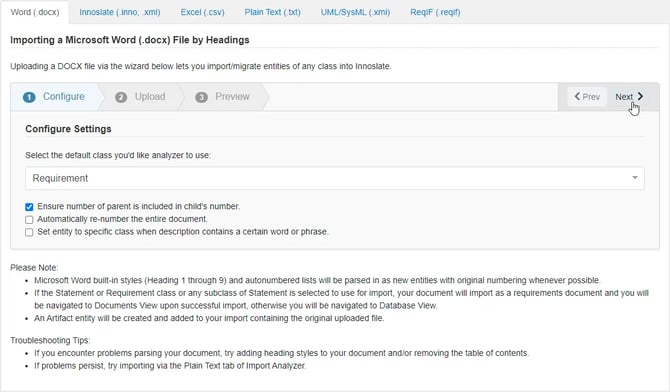Go to the Upload wizard step
This screenshot has height=392, width=670.
(140, 97)
